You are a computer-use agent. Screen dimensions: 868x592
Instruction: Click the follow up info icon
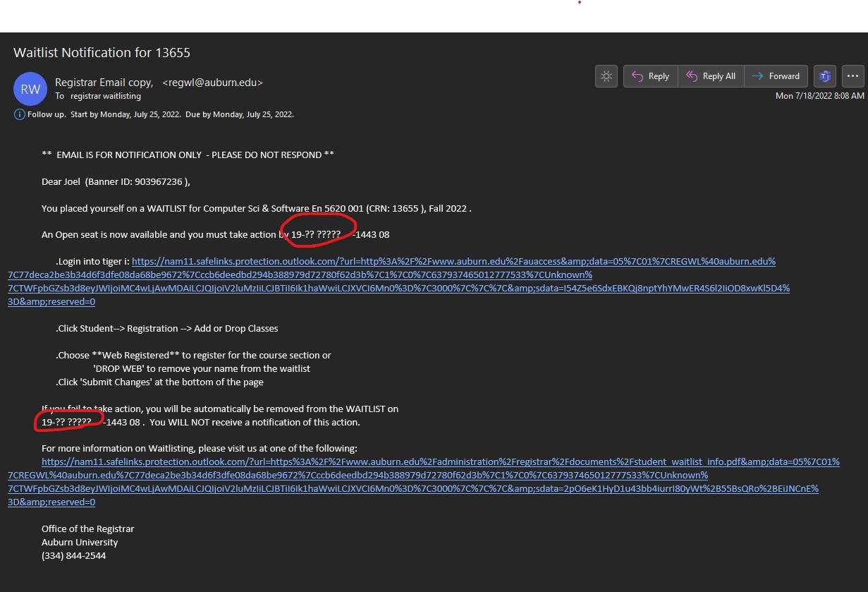click(x=20, y=114)
